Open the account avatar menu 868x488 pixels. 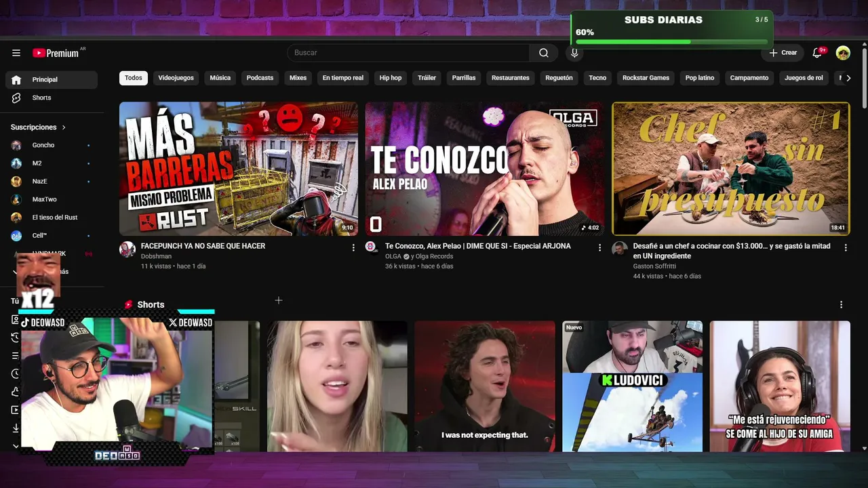click(x=843, y=53)
